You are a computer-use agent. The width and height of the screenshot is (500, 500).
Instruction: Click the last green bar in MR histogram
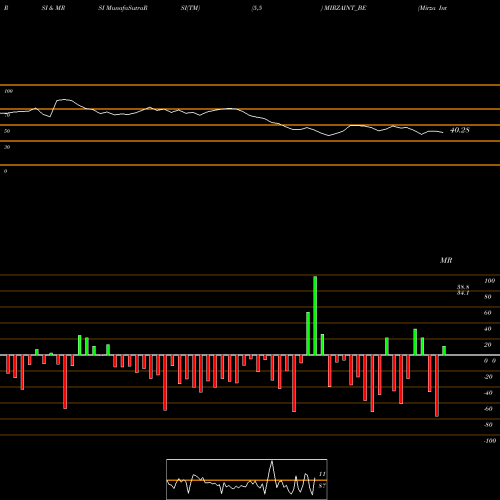tap(444, 351)
